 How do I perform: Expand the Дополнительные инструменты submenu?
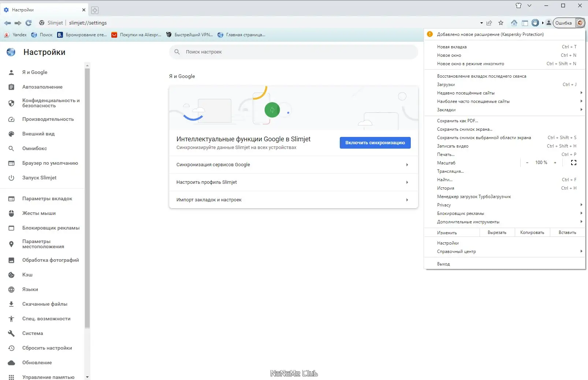[x=581, y=221]
